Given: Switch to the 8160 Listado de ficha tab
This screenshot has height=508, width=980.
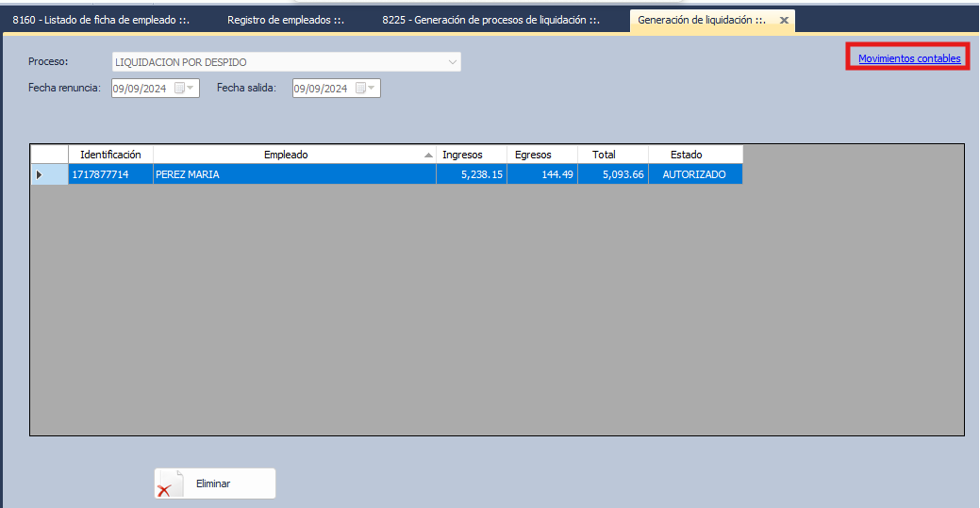Looking at the screenshot, I should (x=102, y=20).
